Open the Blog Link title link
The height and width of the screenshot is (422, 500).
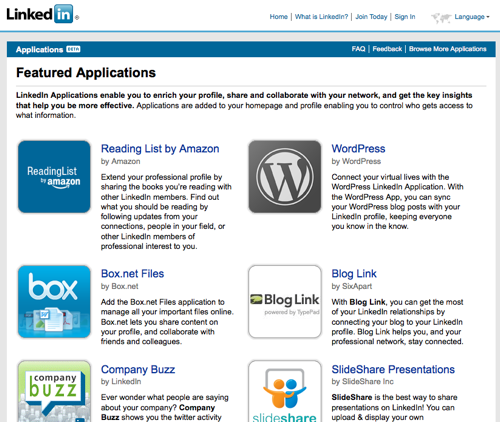tap(354, 274)
